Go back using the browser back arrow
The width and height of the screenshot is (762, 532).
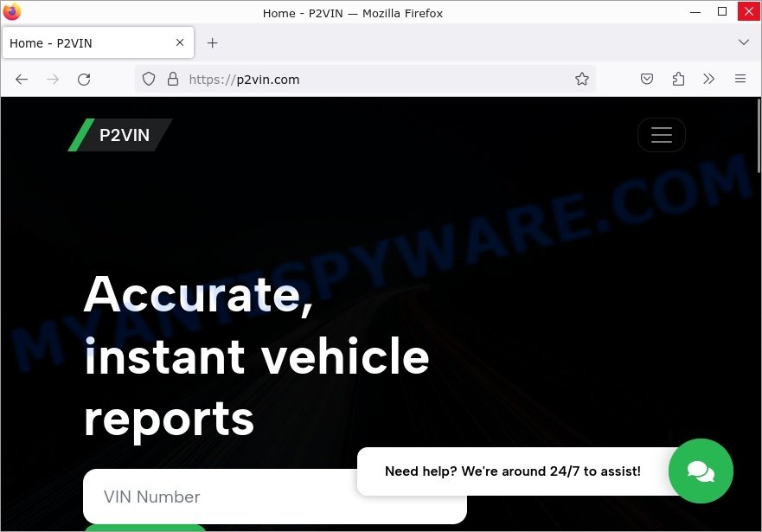pyautogui.click(x=22, y=80)
